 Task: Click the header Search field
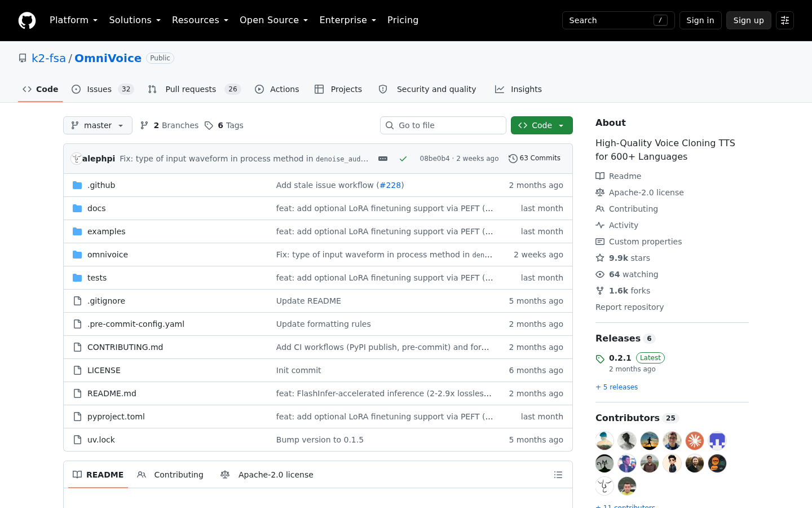[619, 20]
